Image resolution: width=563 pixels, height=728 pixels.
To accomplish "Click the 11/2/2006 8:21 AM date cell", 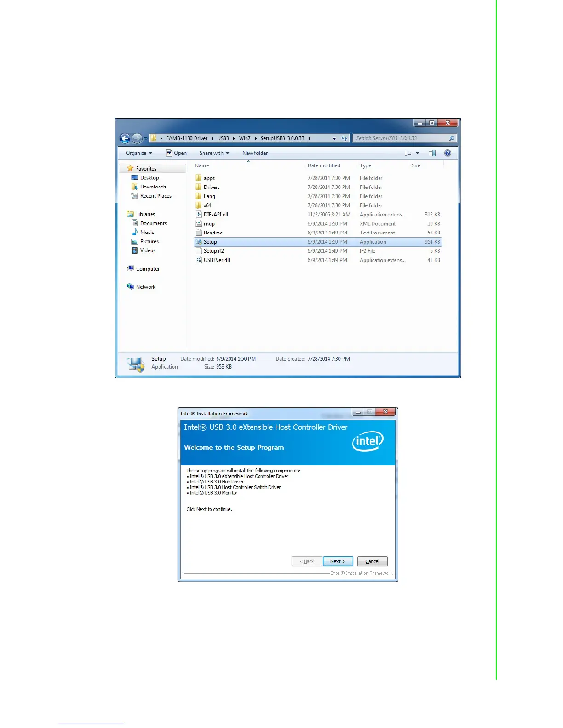I will 329,215.
